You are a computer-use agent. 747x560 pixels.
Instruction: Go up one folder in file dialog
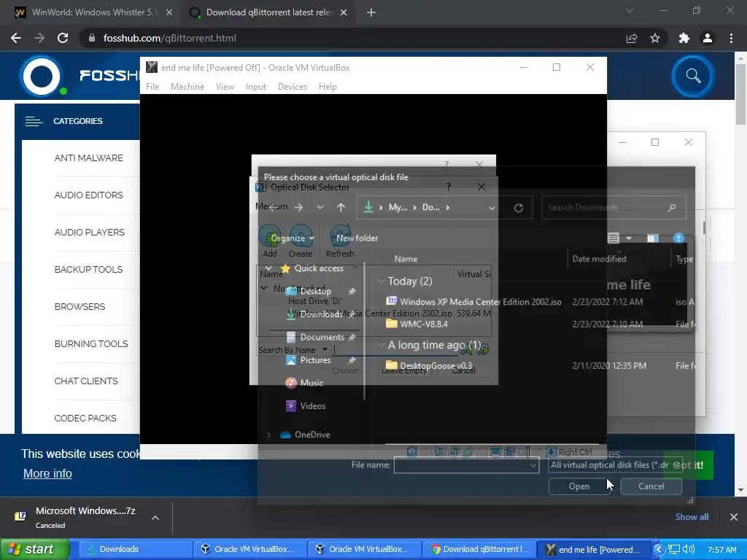[341, 207]
